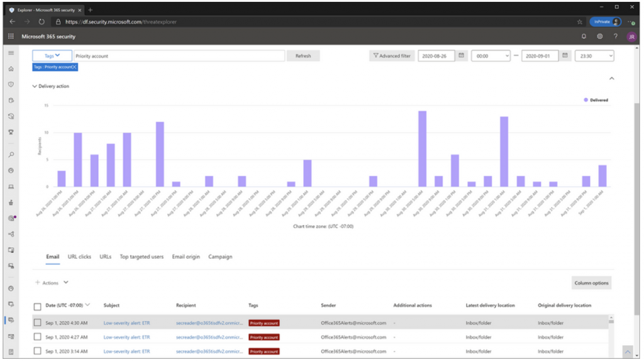View site info via lock icon
Screen dimensions: 644x362
click(58, 22)
